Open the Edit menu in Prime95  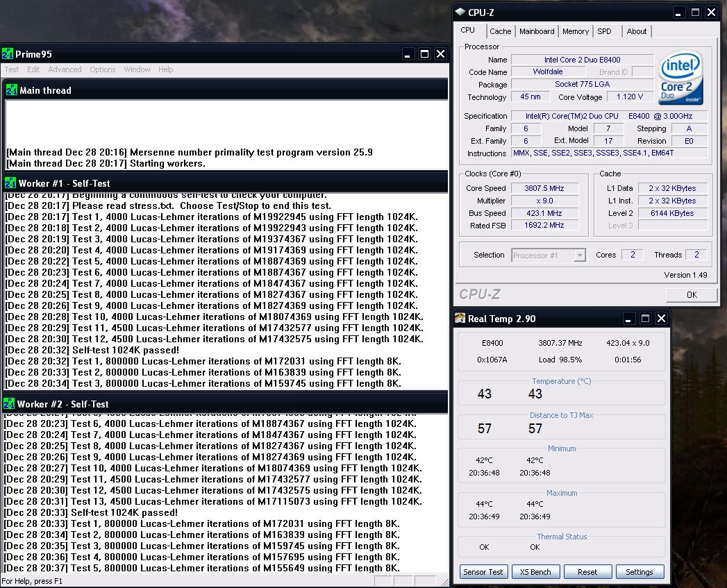click(x=33, y=69)
